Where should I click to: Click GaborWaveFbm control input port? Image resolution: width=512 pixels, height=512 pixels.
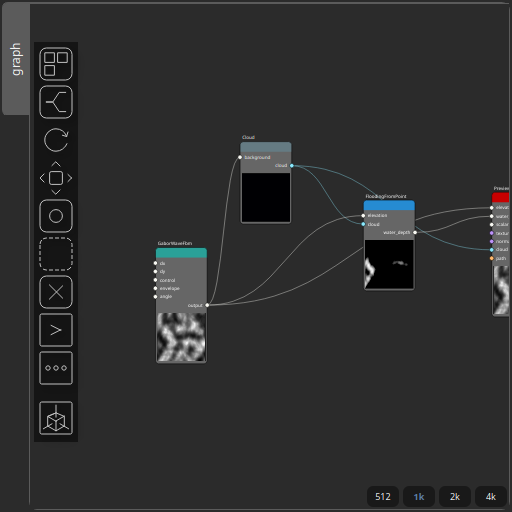(155, 280)
